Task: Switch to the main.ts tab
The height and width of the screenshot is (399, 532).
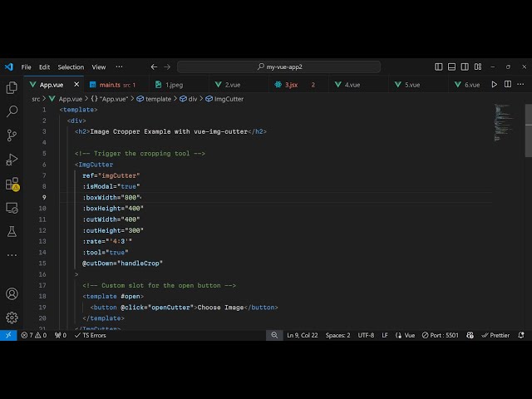Action: [x=110, y=85]
